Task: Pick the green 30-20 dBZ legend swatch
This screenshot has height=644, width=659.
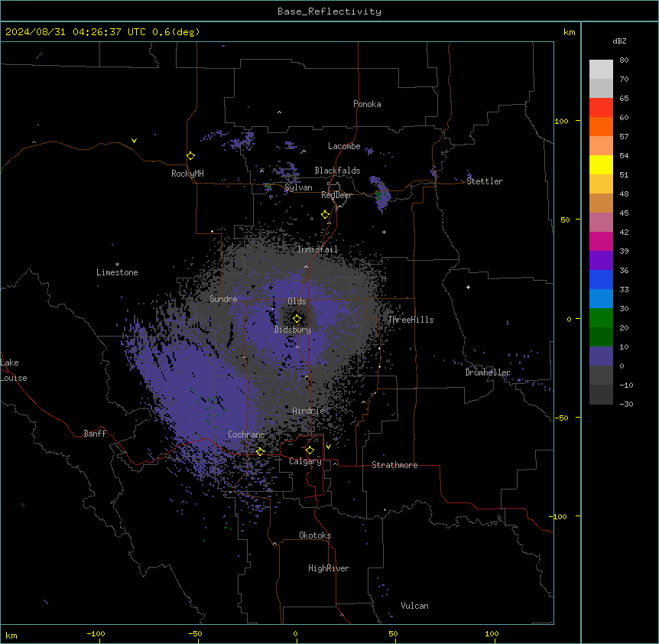Action: click(601, 318)
